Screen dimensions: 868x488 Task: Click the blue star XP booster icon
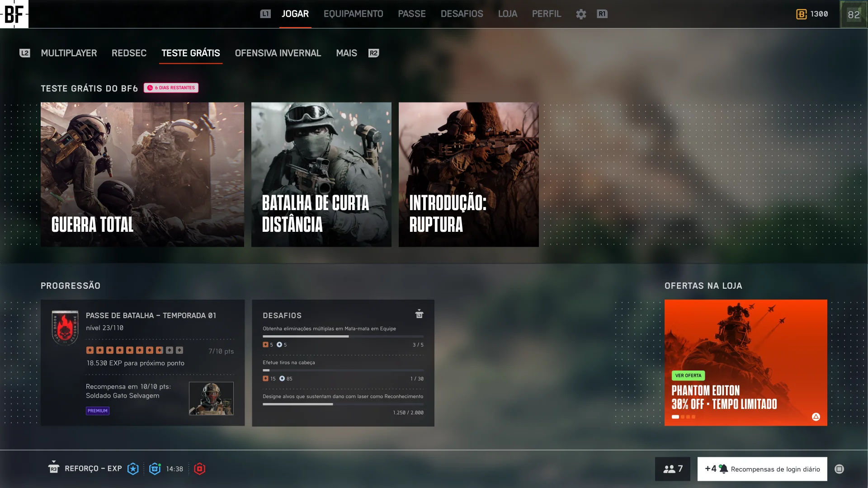(x=133, y=469)
